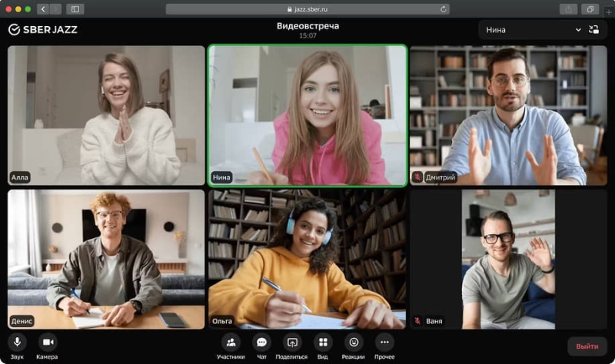Click the browser sidebar toggle button
The height and width of the screenshot is (364, 615).
pos(75,9)
